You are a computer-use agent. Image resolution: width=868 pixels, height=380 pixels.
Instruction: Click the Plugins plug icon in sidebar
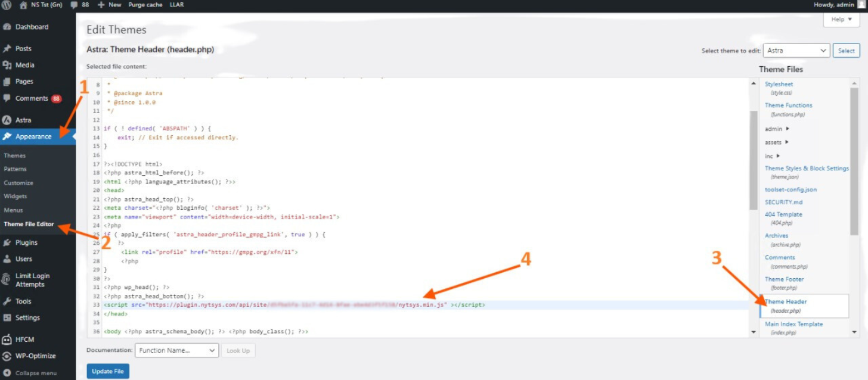(7, 242)
